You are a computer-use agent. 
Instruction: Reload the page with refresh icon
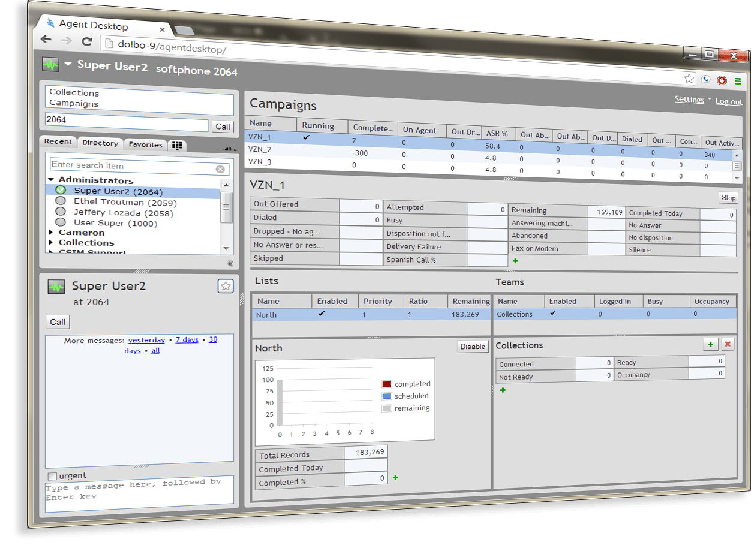coord(87,41)
